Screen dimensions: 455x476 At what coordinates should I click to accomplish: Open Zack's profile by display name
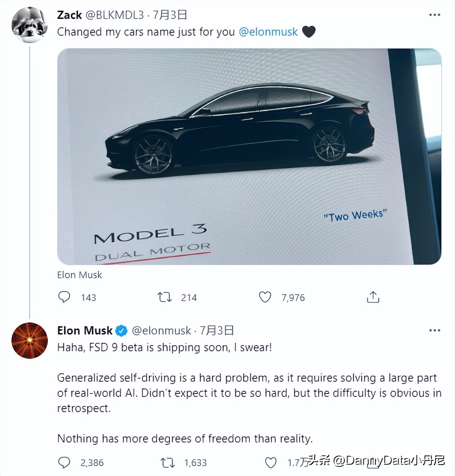(69, 15)
